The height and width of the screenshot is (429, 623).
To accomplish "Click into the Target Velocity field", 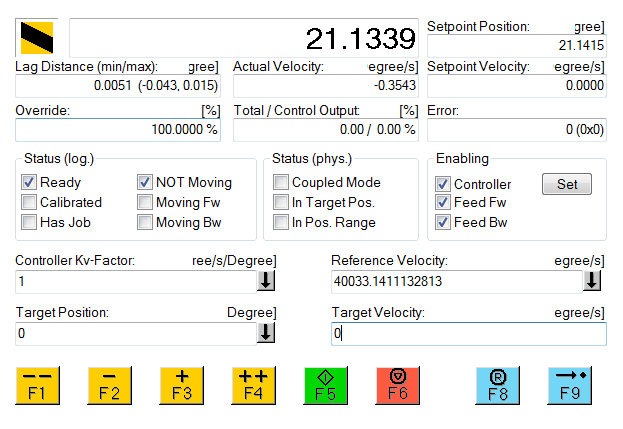I will (468, 333).
